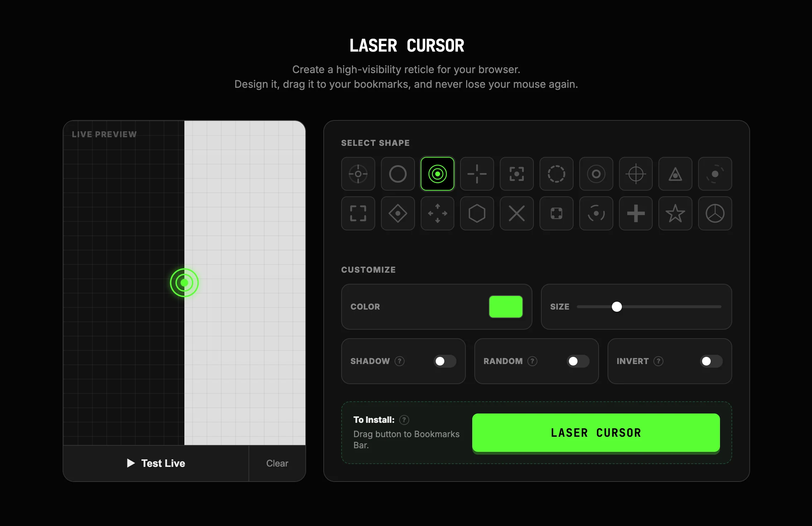
Task: Select the broken cross shape
Action: point(477,174)
